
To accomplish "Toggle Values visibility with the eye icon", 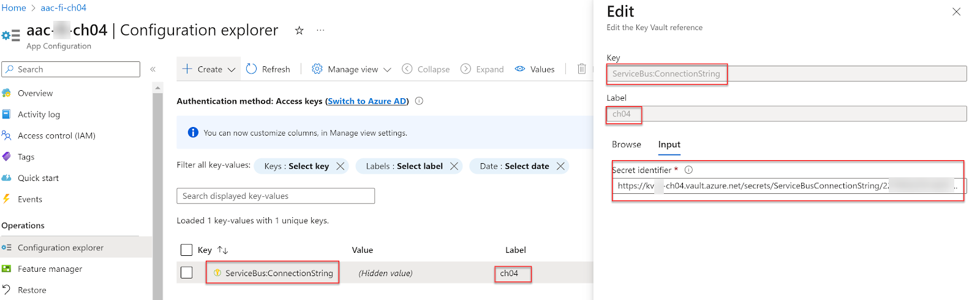I will click(535, 69).
